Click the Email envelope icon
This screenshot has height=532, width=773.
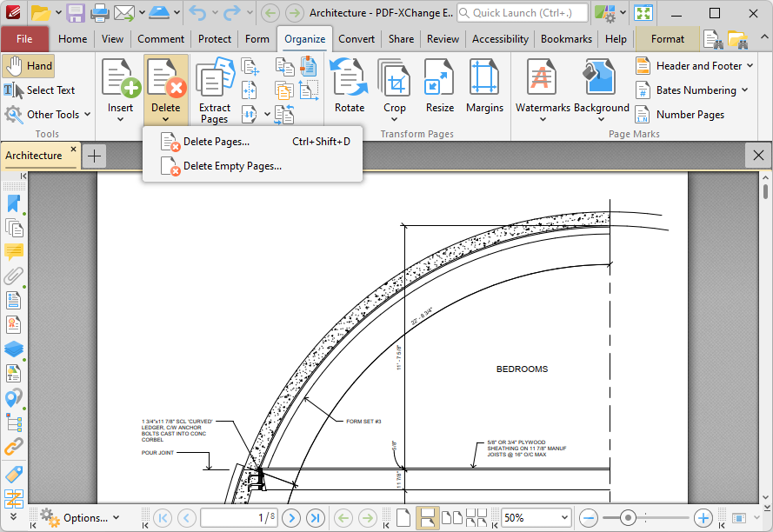point(124,13)
